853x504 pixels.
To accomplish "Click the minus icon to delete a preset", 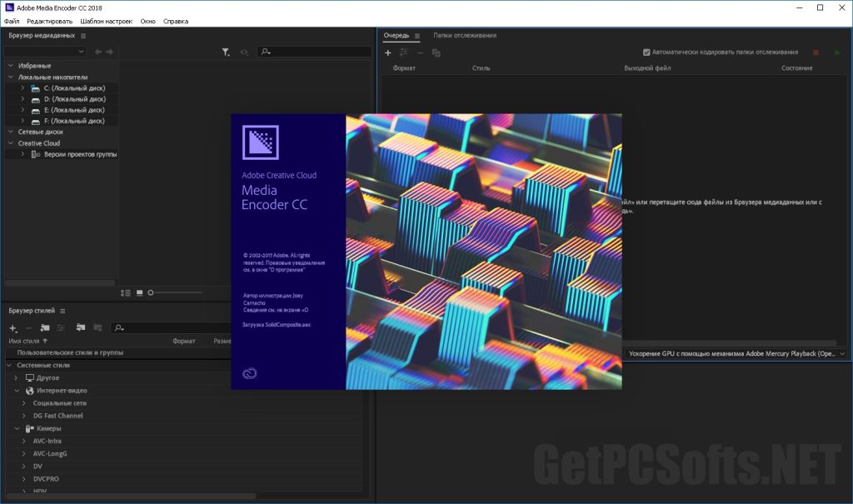I will [29, 327].
